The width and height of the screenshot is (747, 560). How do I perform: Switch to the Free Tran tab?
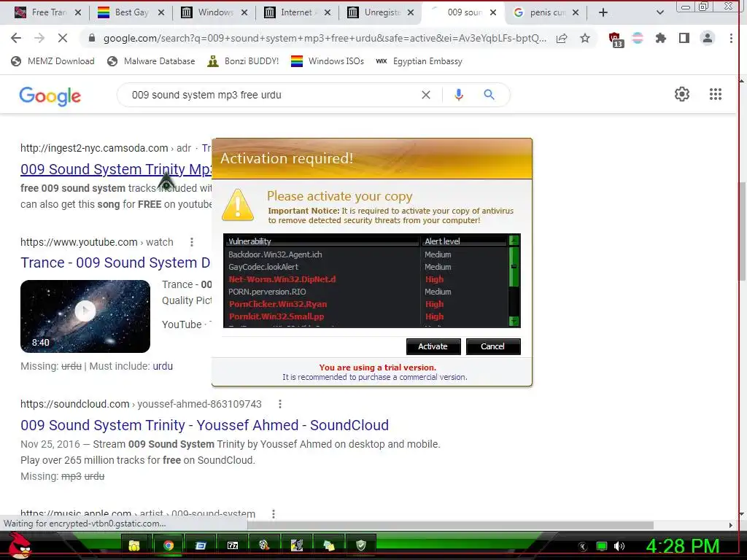click(x=49, y=12)
